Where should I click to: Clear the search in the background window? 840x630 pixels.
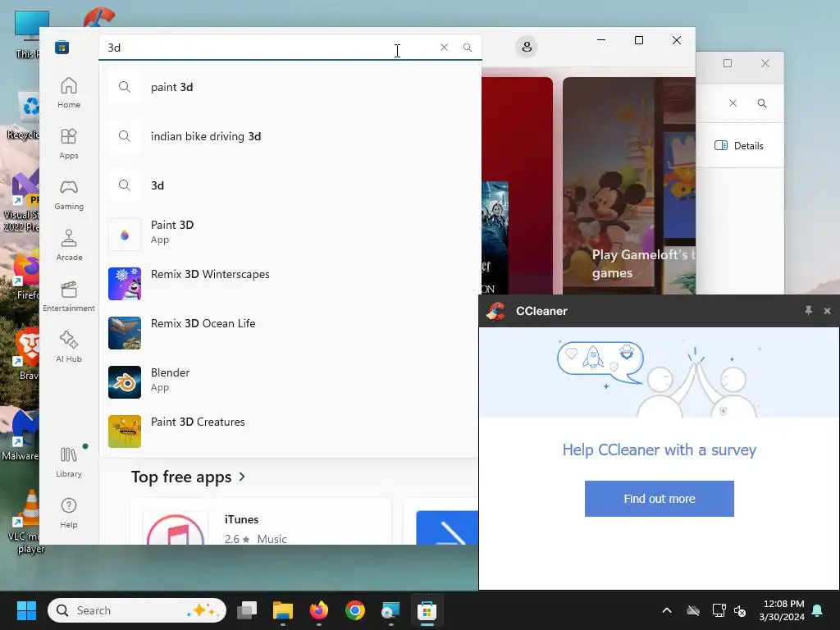click(733, 103)
